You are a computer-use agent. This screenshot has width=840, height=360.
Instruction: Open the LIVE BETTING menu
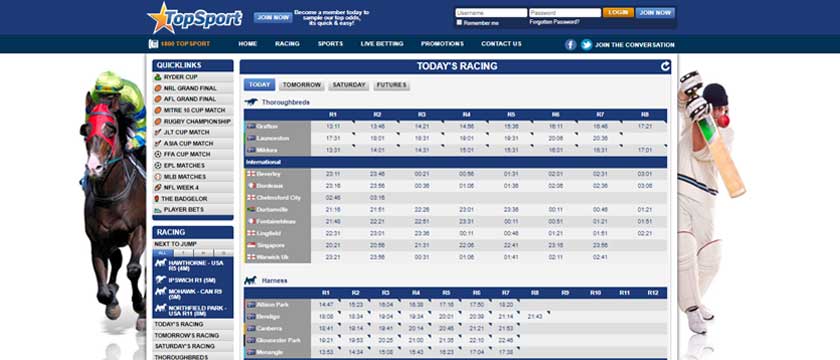[382, 44]
